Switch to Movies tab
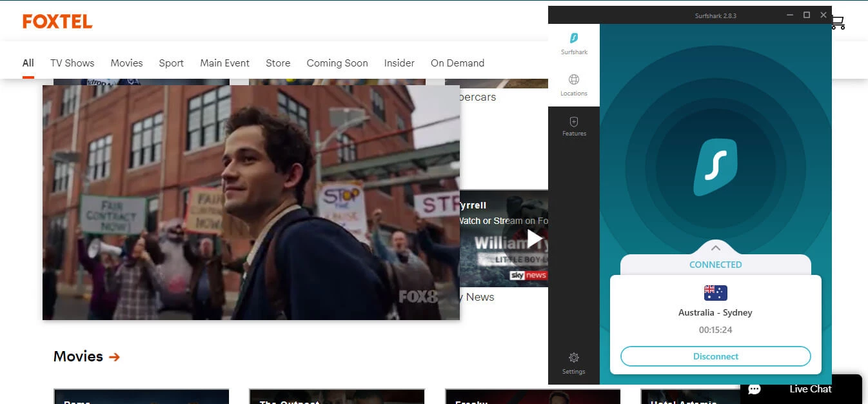Screen dimensions: 868x404 [x=126, y=63]
